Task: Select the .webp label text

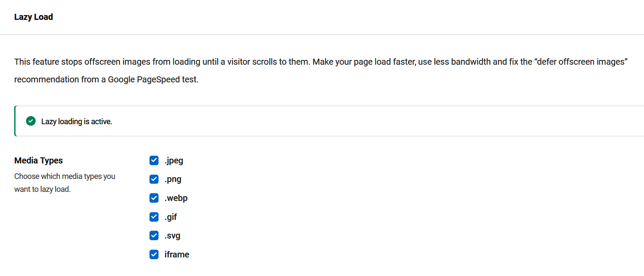Action: pyautogui.click(x=176, y=198)
